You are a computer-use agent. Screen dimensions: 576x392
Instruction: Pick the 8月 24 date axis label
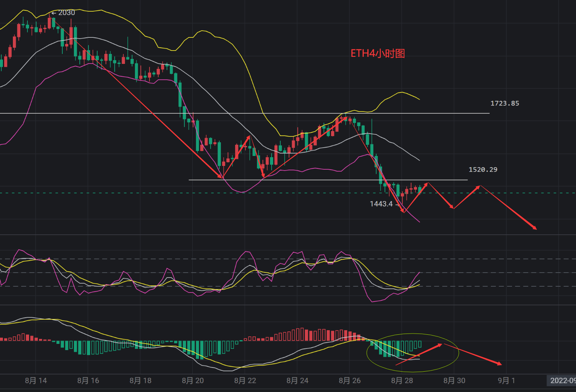(x=297, y=380)
